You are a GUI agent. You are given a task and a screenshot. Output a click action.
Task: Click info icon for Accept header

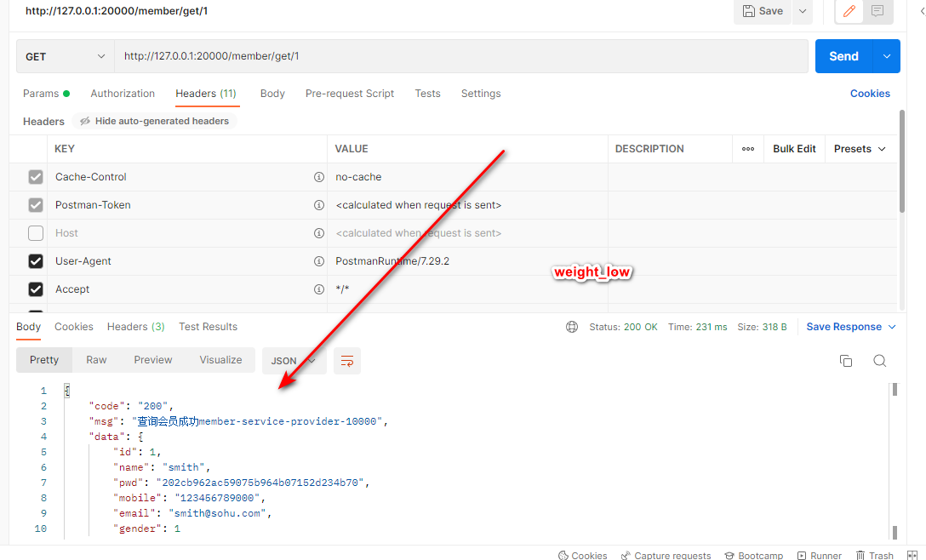click(x=319, y=289)
